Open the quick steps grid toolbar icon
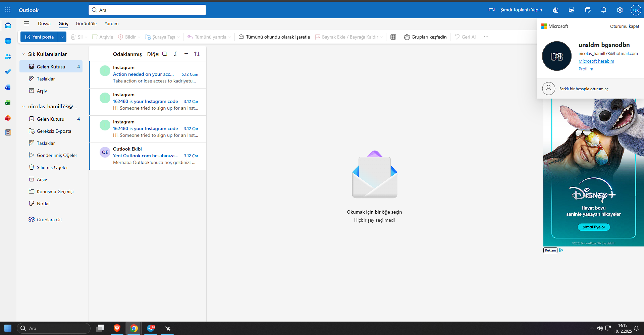The width and height of the screenshot is (644, 335). point(393,37)
